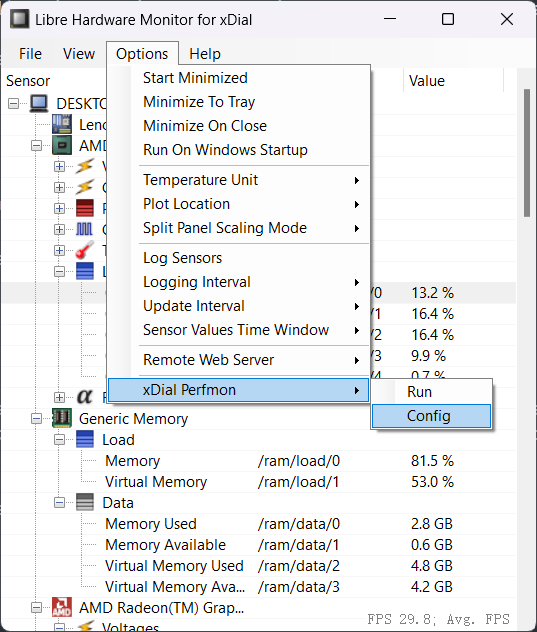
Task: Collapse the Data node under Generic Memory
Action: [x=59, y=503]
